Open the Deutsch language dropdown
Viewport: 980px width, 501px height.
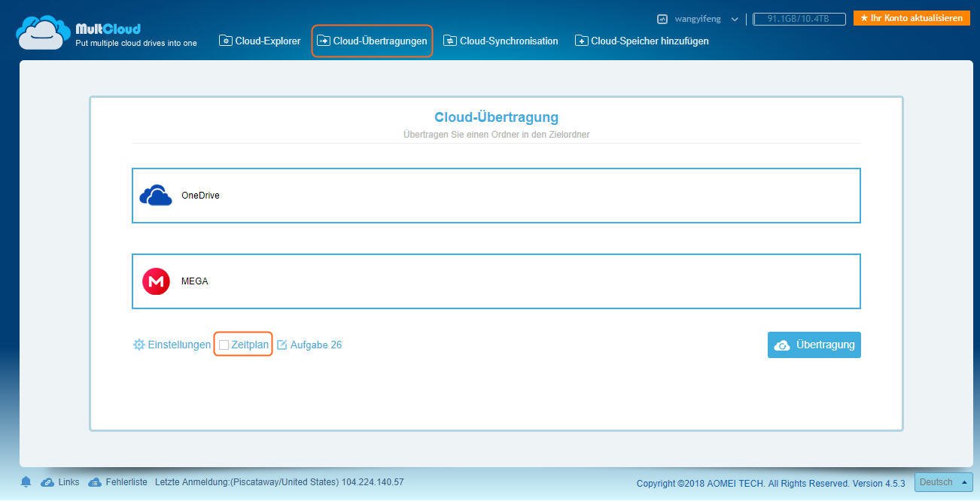pyautogui.click(x=943, y=482)
